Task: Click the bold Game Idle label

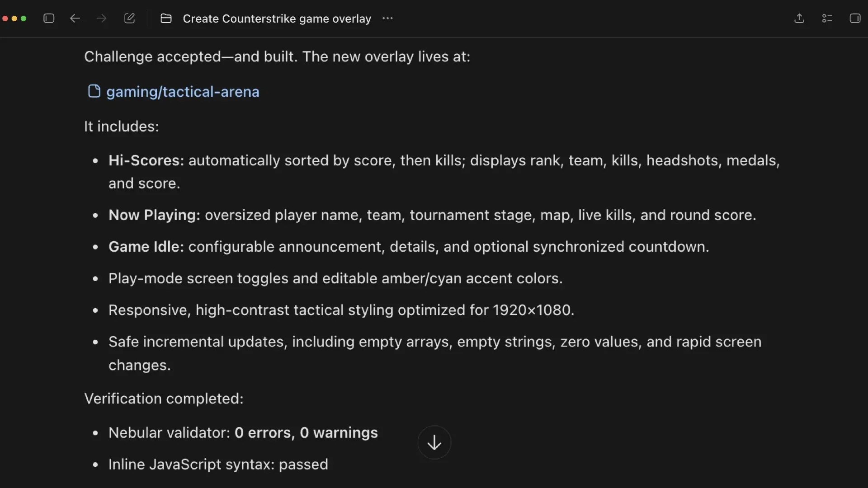Action: (x=146, y=247)
